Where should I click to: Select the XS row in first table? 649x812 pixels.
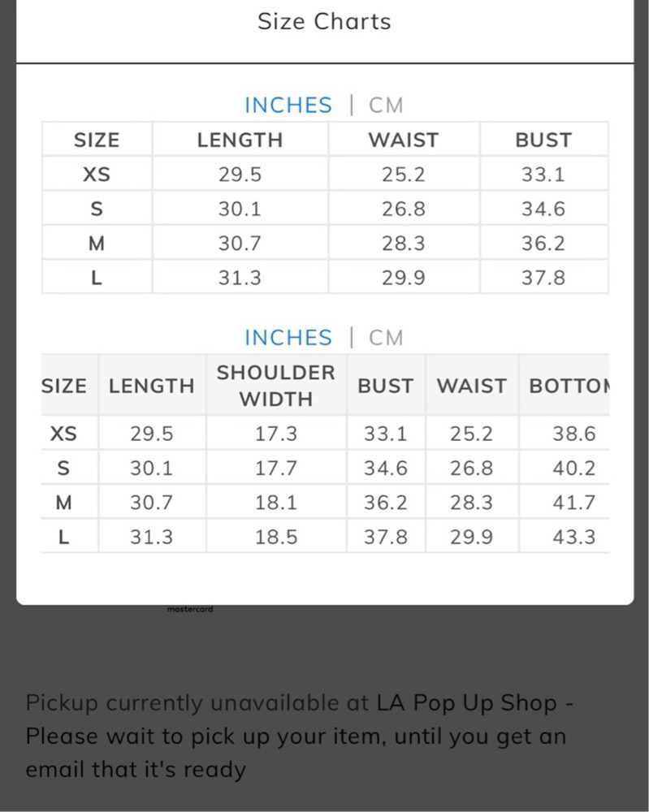click(325, 174)
